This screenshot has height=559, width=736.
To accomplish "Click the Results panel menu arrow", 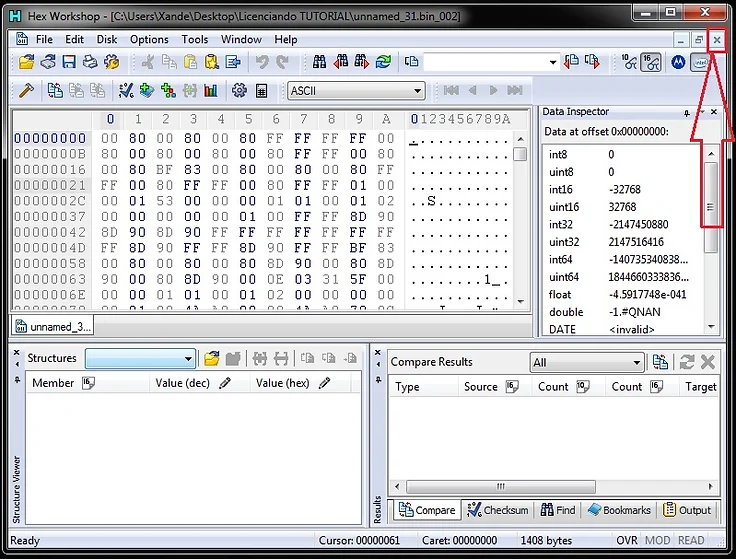I will click(x=378, y=364).
